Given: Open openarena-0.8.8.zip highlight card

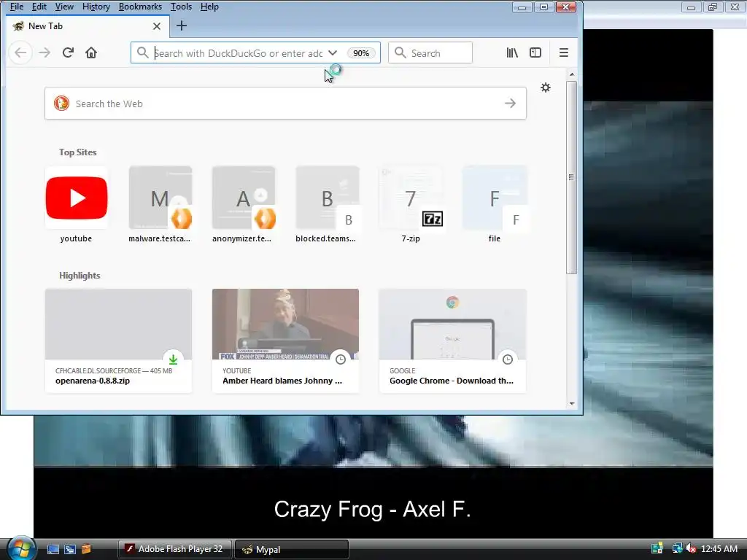Looking at the screenshot, I should pos(119,341).
